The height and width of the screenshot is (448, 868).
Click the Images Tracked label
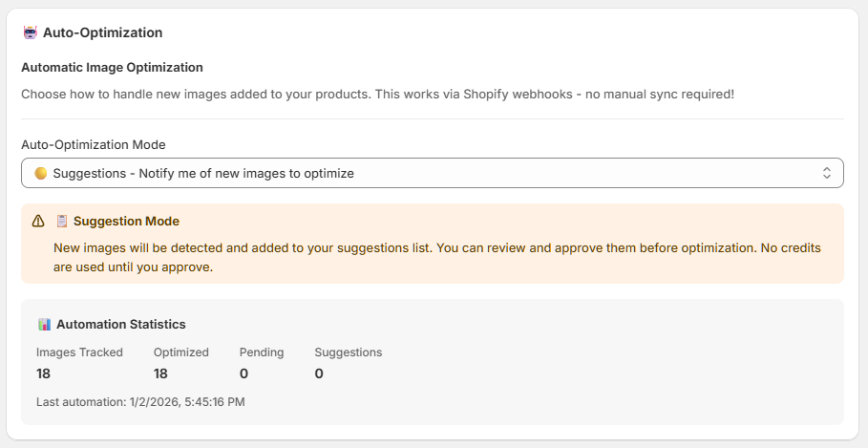point(79,352)
